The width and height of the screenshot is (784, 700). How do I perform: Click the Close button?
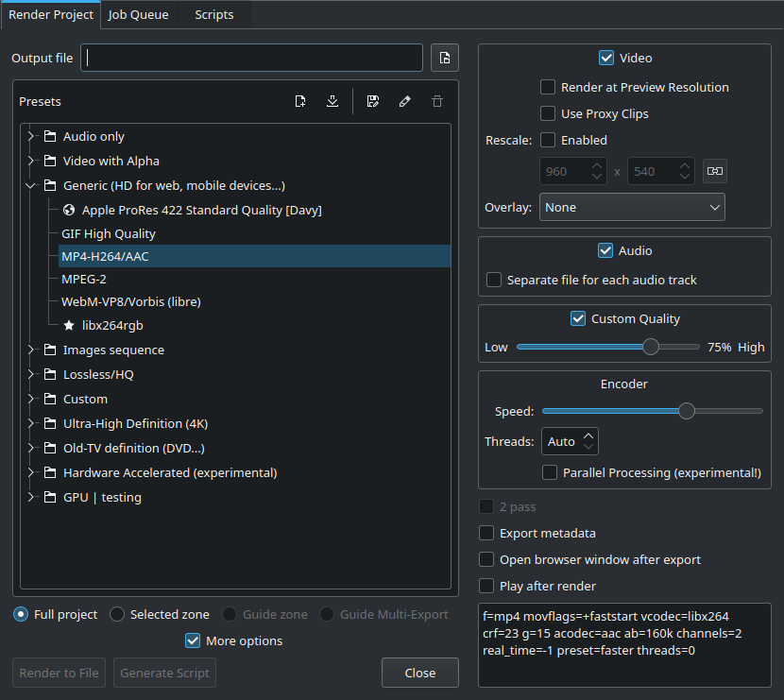click(x=419, y=673)
